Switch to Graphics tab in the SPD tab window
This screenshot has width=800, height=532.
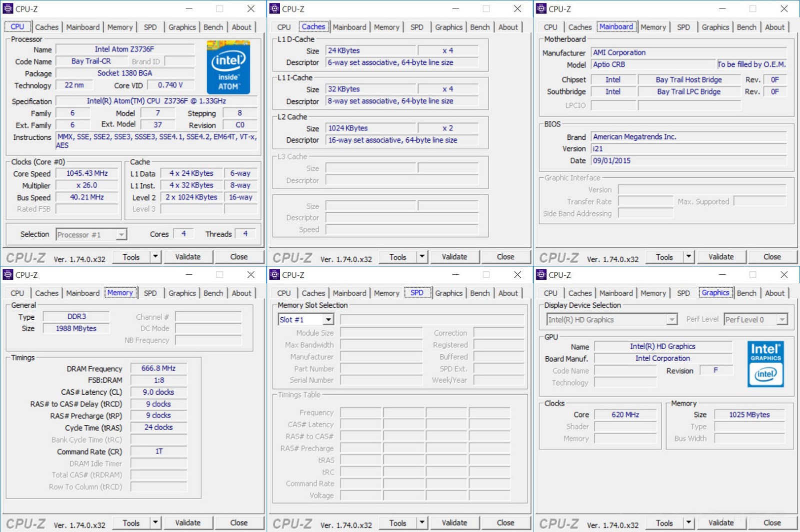(448, 293)
